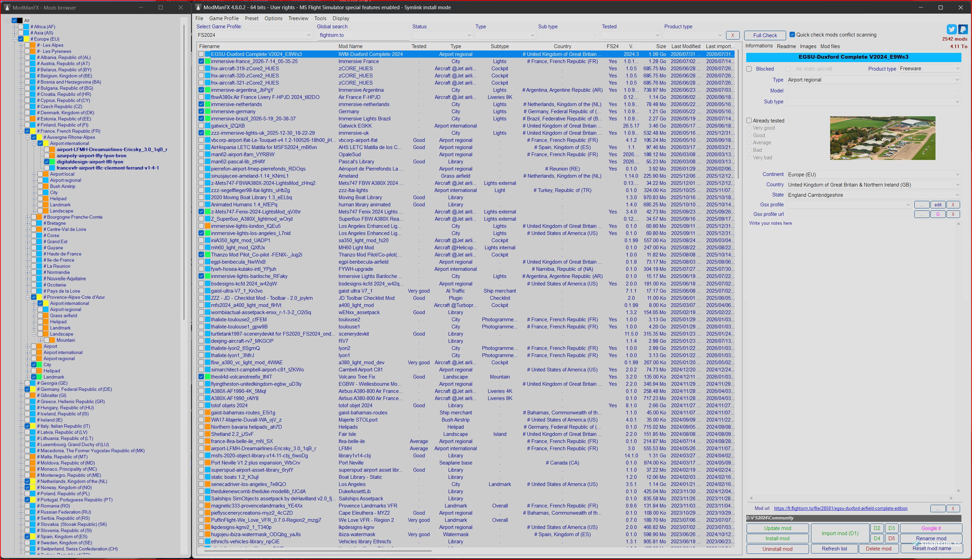Open the Twitter icon link
972x560 pixels.
pos(952,29)
